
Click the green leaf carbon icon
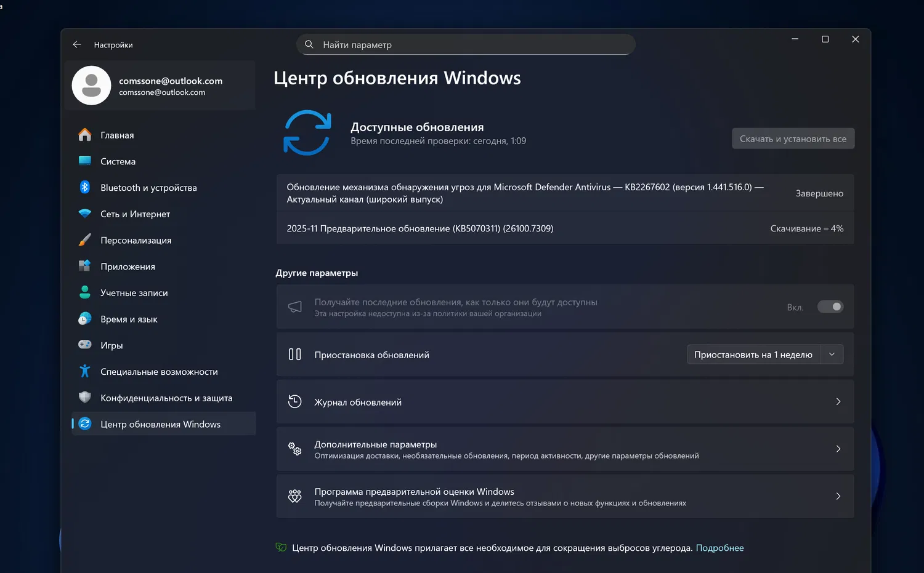[x=282, y=547]
